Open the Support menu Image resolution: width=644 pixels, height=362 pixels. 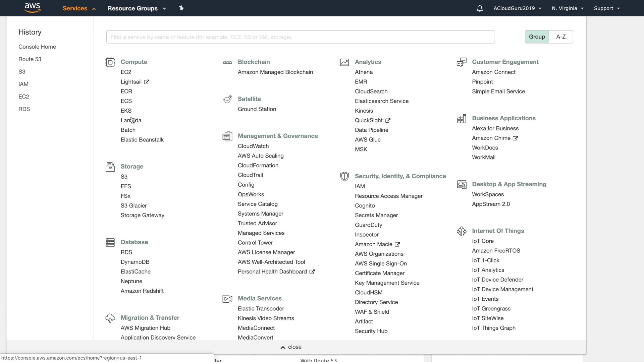pyautogui.click(x=606, y=8)
